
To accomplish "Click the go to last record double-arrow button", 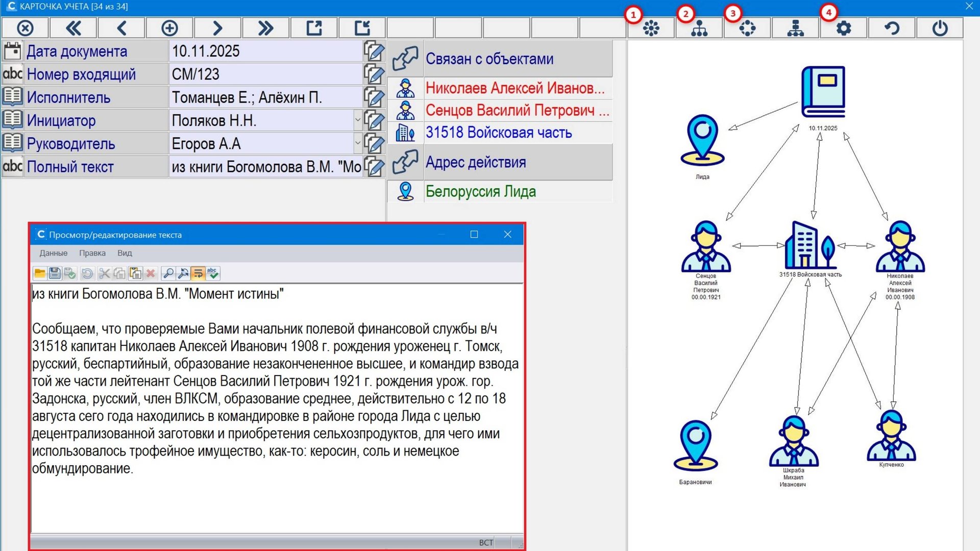I will 265,28.
